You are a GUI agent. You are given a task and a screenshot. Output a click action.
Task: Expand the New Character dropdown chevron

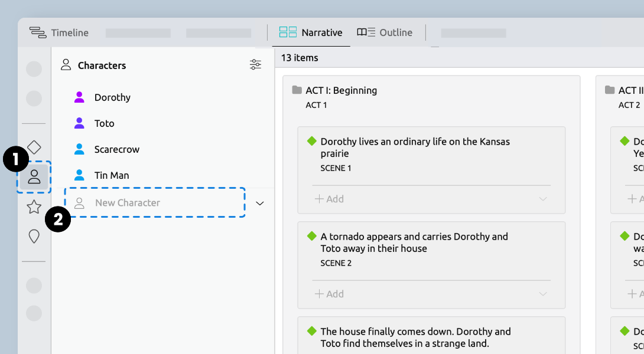click(x=260, y=203)
